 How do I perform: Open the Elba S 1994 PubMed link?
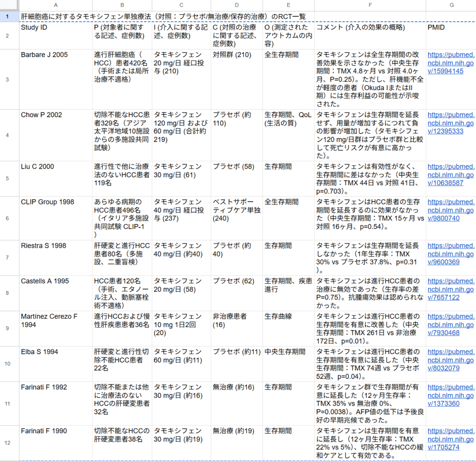tap(450, 360)
